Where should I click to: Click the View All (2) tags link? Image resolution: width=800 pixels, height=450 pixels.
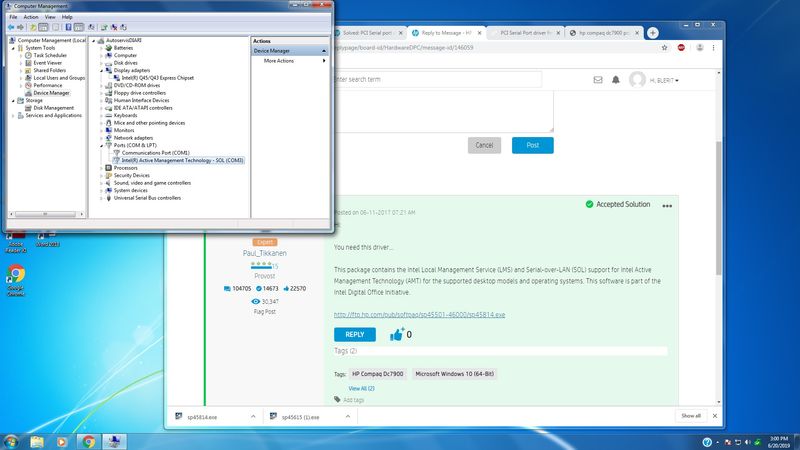coord(361,388)
